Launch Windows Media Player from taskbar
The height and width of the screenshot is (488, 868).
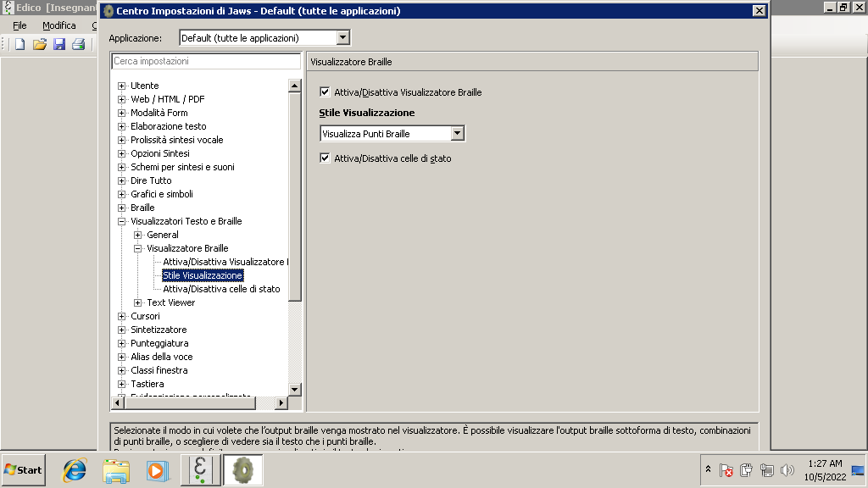[x=158, y=470]
